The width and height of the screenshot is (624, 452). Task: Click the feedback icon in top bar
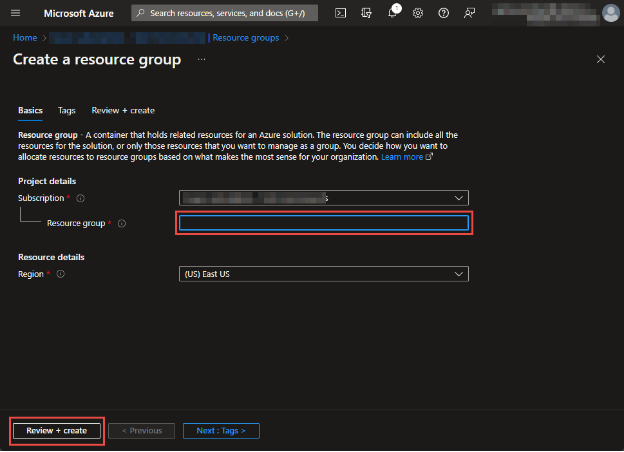tap(469, 13)
